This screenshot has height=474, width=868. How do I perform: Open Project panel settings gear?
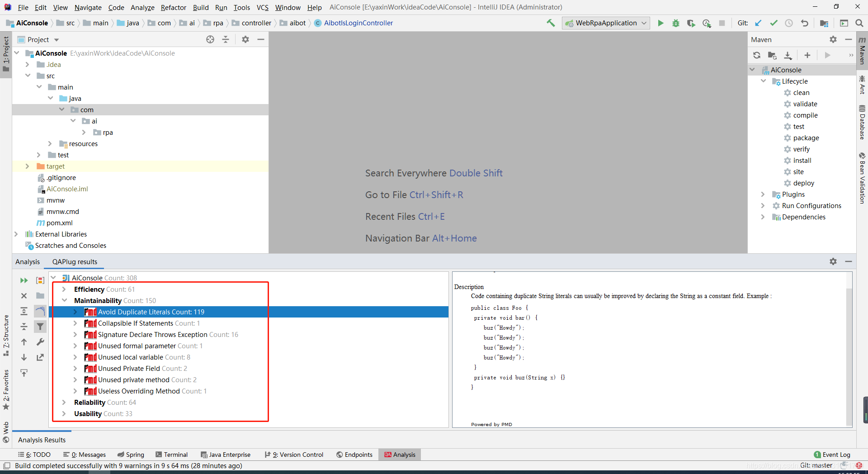(245, 40)
